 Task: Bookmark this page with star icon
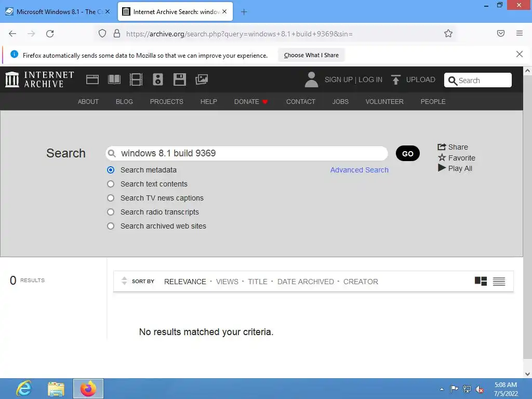448,34
